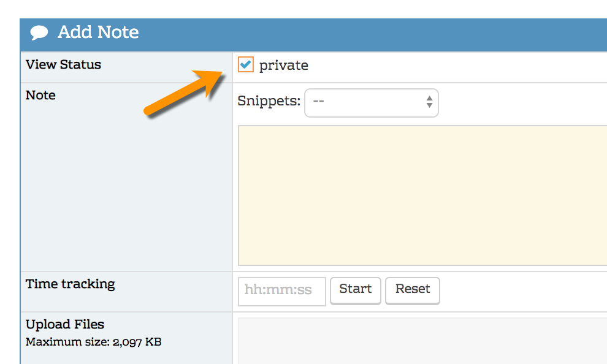Click the hh:mm:ss time tracking field
Viewport: 607px width, 364px height.
coord(281,291)
